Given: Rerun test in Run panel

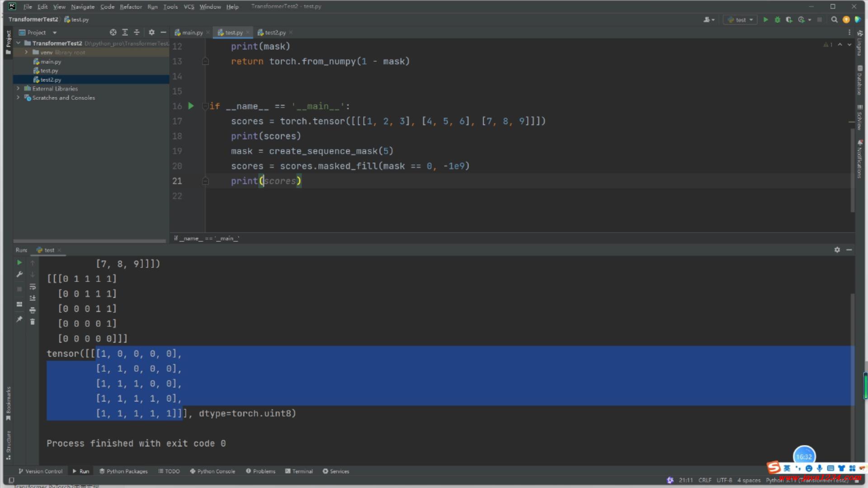Looking at the screenshot, I should click(x=19, y=263).
